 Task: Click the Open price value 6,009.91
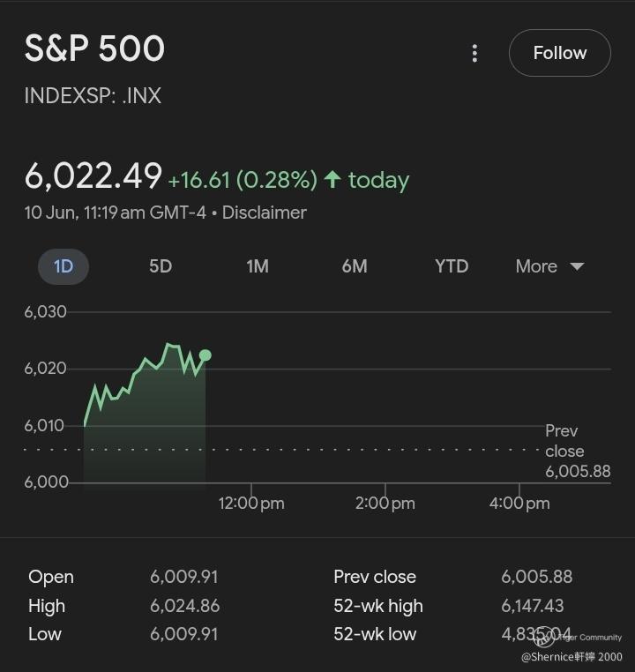[183, 577]
